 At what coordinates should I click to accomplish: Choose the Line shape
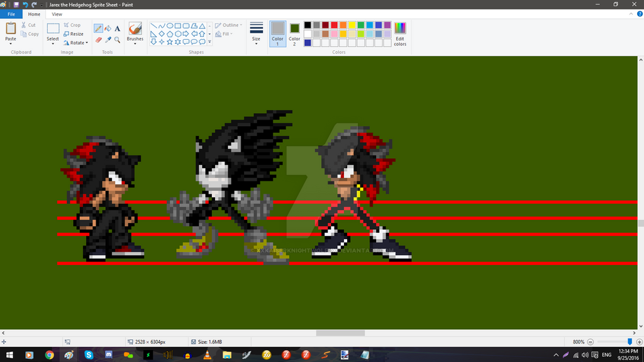[153, 26]
